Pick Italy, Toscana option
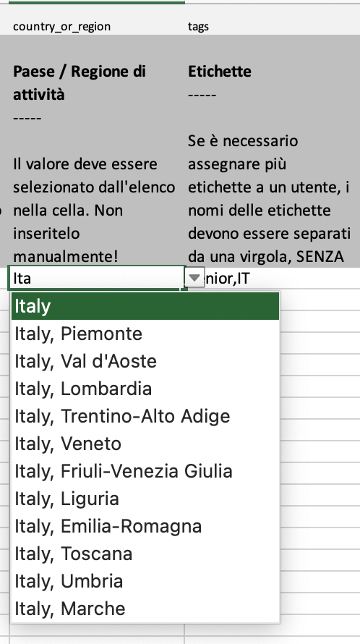This screenshot has height=644, width=360. (145, 554)
